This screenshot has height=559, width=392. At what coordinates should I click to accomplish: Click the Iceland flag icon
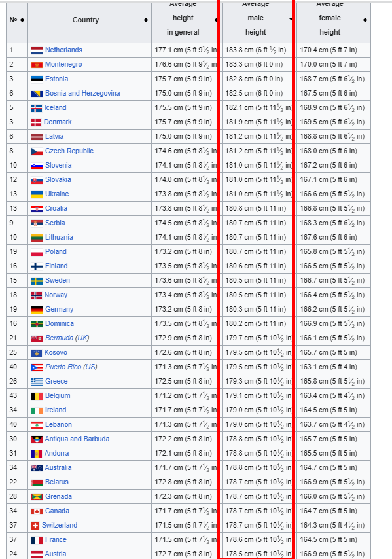(37, 108)
